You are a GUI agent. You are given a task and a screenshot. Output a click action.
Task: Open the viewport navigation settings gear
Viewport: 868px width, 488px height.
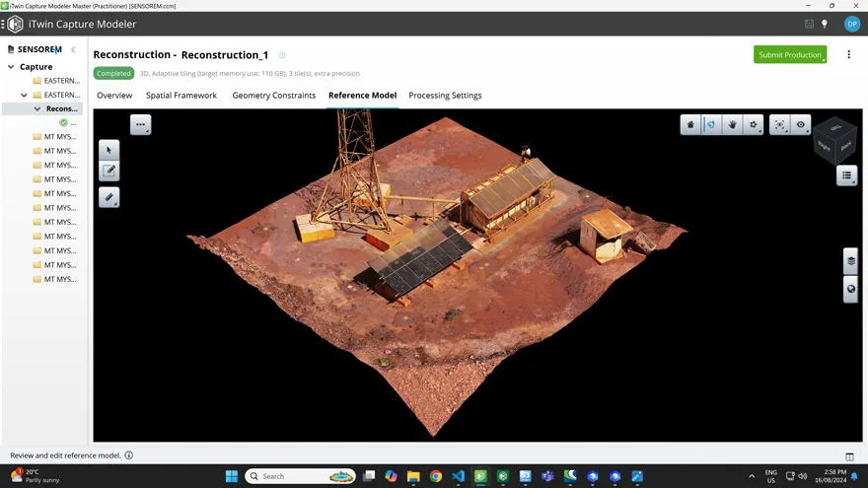(754, 125)
